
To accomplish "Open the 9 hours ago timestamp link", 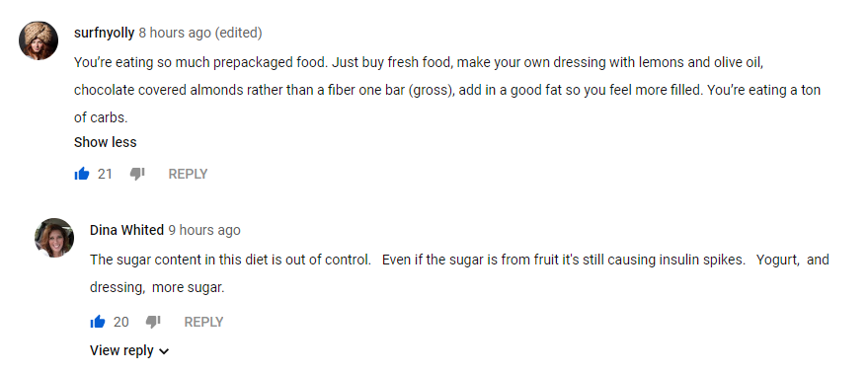I will 204,230.
